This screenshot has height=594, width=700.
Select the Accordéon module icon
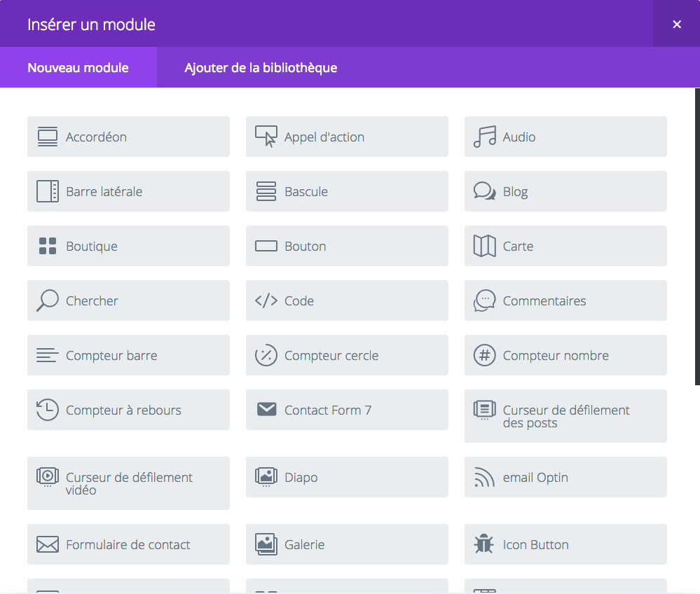[48, 137]
